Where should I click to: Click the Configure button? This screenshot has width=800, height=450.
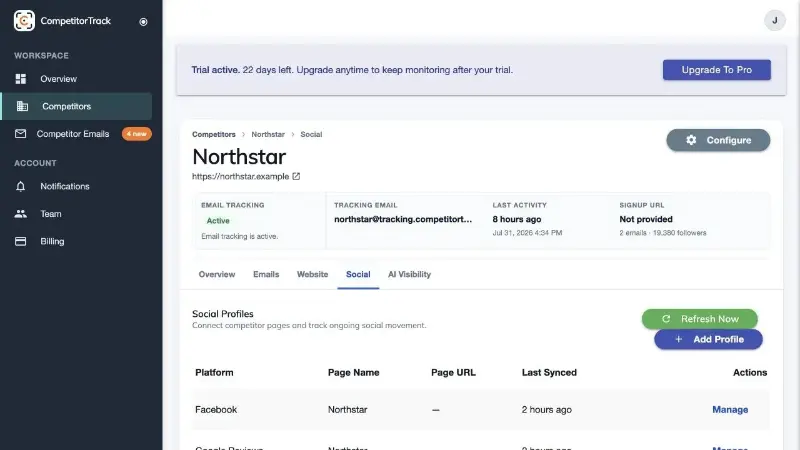click(x=718, y=140)
